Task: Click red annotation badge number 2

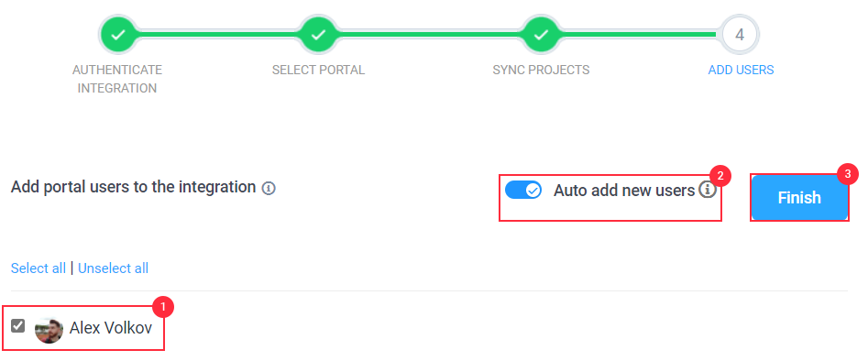Action: pos(720,176)
